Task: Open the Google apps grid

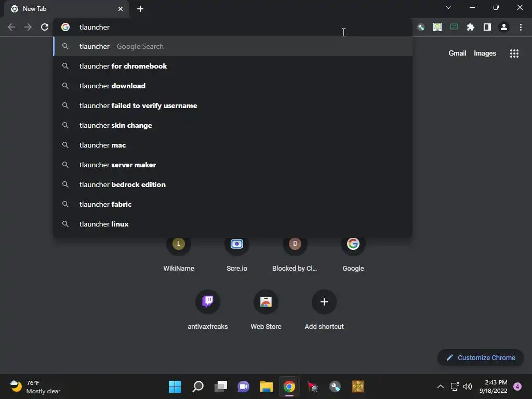Action: [x=514, y=54]
